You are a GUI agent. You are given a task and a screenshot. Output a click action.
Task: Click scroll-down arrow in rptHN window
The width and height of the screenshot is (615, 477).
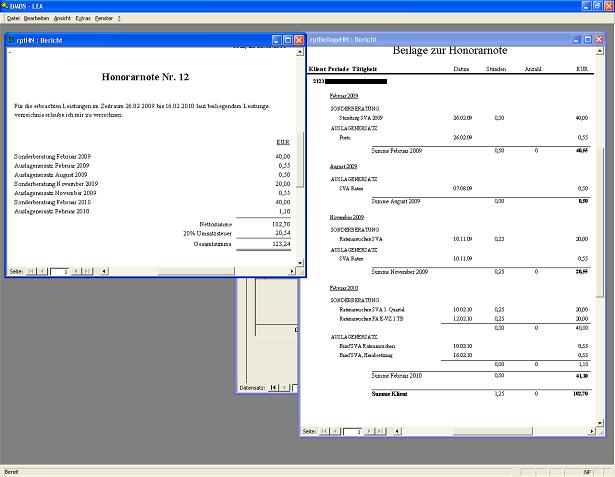click(300, 263)
